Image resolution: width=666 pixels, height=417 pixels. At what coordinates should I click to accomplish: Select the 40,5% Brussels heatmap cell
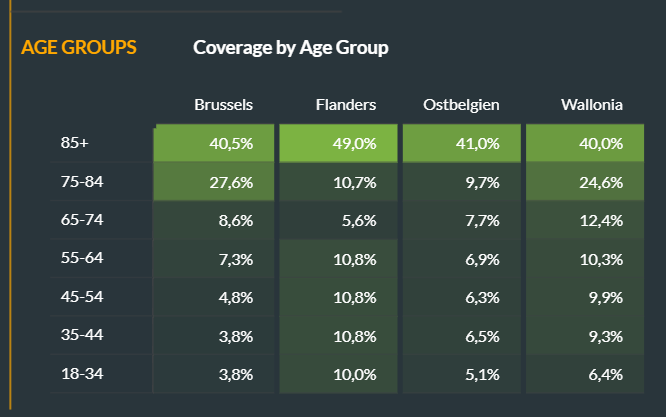(x=214, y=143)
